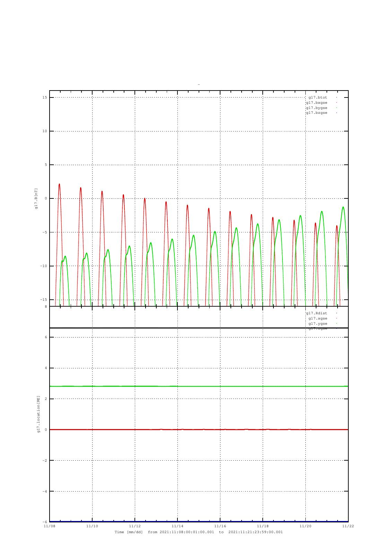392x555 pixels.
Task: Click the blue zgse line near -6
Action: pyautogui.click(x=199, y=521)
